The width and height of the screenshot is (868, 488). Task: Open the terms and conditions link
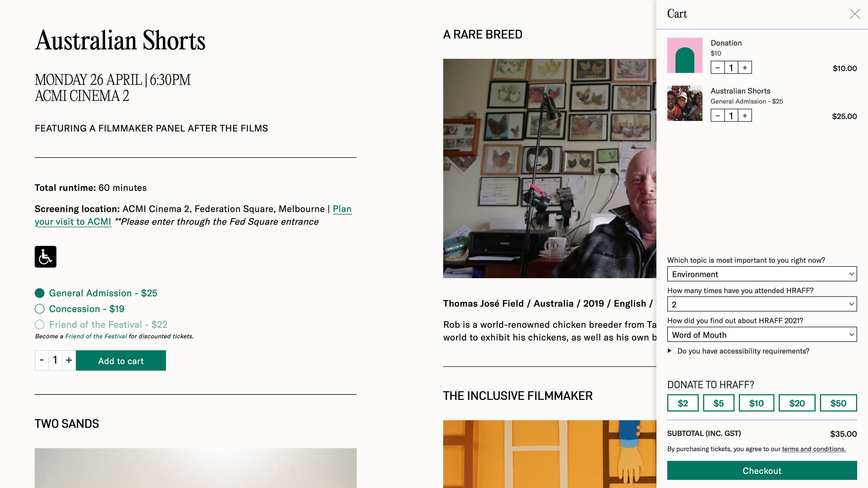coord(814,449)
